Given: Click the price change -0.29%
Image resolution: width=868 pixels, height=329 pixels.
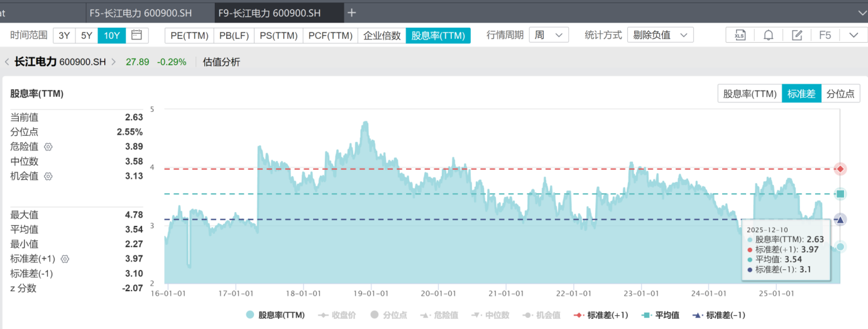Looking at the screenshot, I should click(x=172, y=62).
